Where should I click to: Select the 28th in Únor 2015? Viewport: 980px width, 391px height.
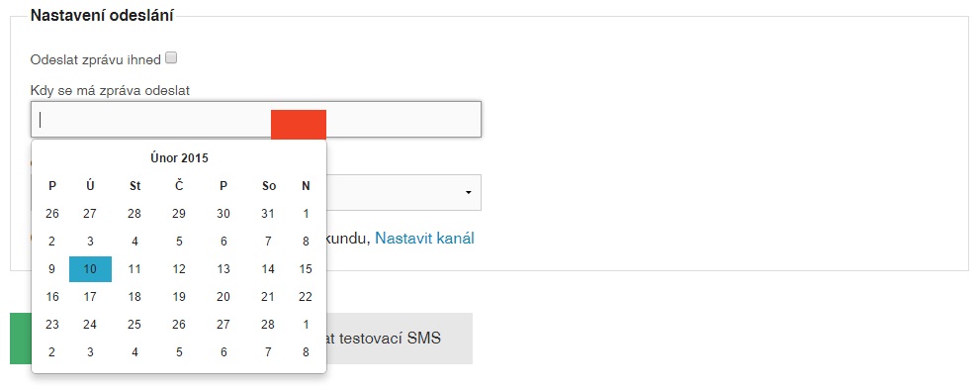268,324
